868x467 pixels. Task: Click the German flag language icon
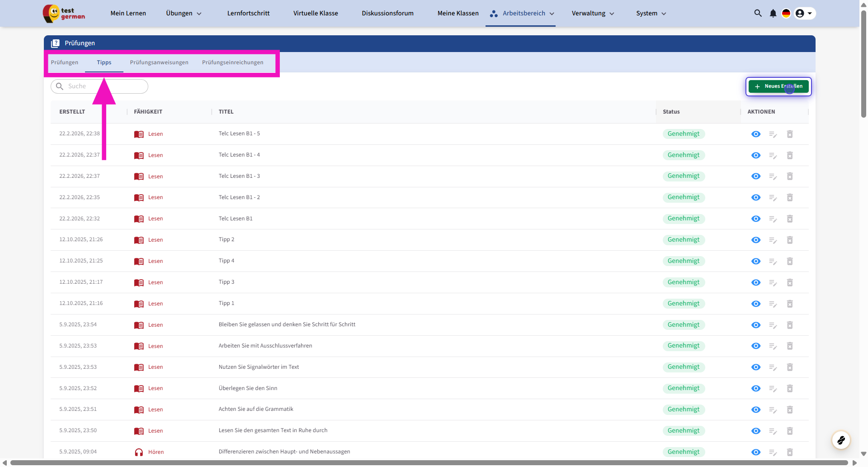pos(786,14)
